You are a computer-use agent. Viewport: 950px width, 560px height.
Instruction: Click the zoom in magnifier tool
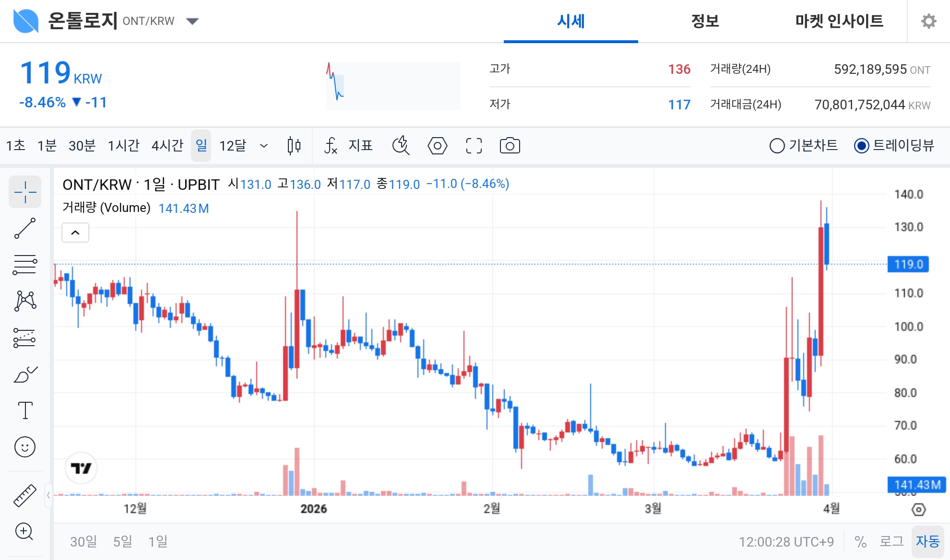[x=24, y=531]
